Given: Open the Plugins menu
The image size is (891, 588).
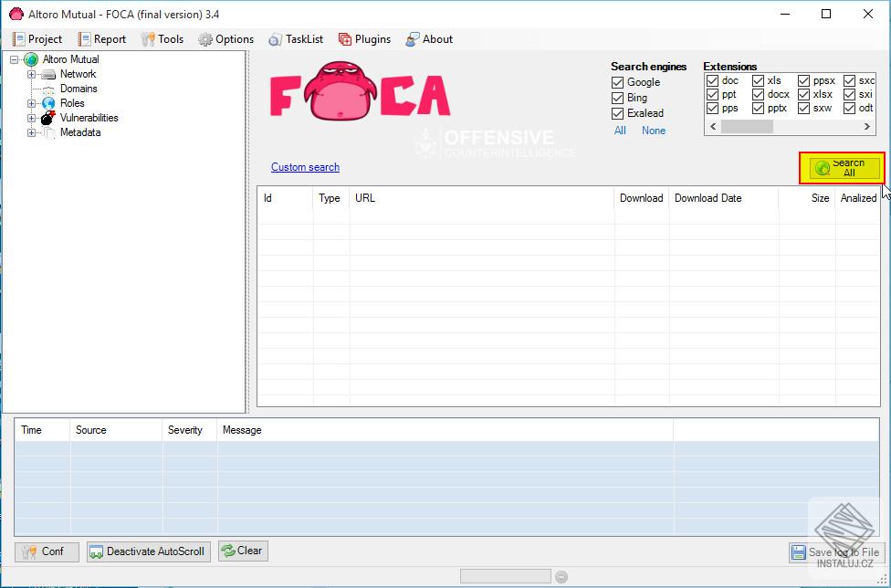Looking at the screenshot, I should [365, 39].
